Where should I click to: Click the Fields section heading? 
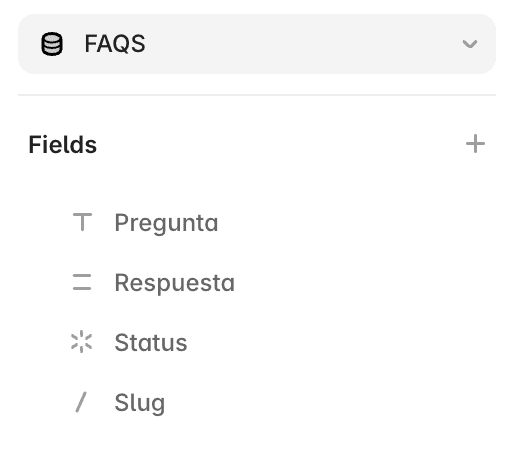[x=63, y=144]
